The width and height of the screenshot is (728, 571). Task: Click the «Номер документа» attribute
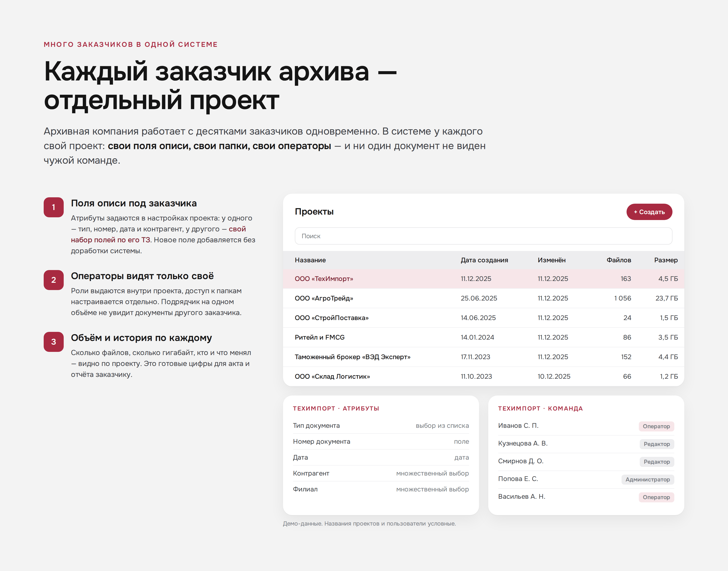pos(381,442)
